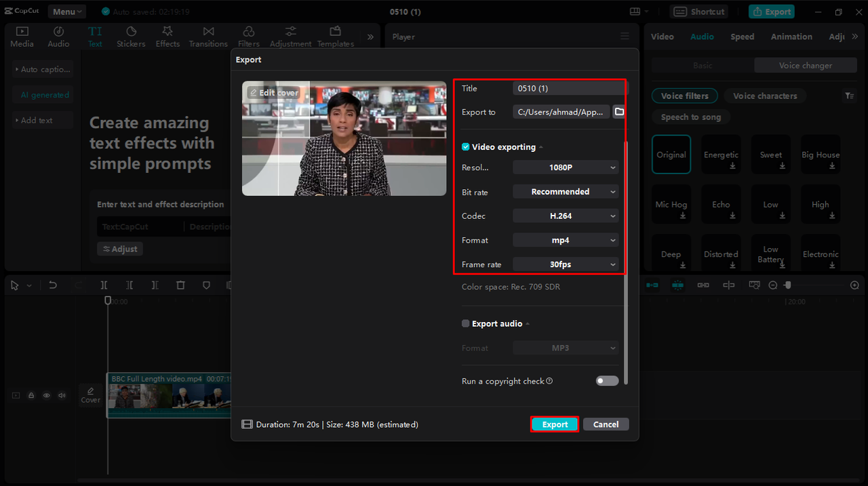The image size is (868, 486).
Task: Toggle auto snapping in timeline
Action: [677, 285]
